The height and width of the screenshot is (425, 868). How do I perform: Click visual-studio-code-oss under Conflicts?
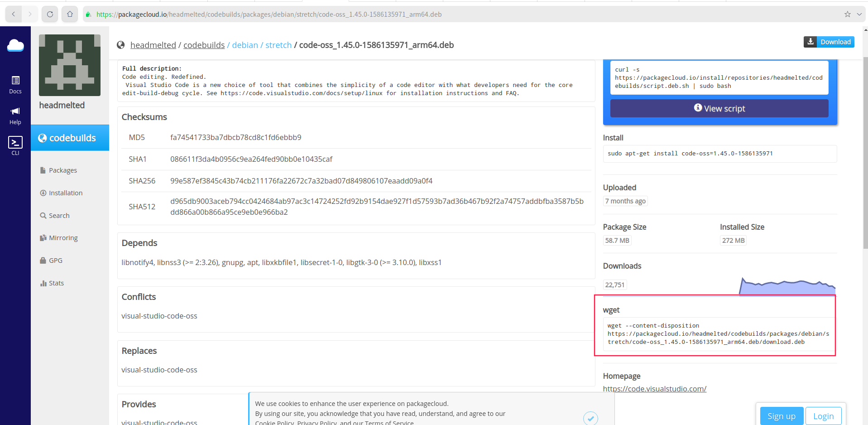pyautogui.click(x=159, y=316)
